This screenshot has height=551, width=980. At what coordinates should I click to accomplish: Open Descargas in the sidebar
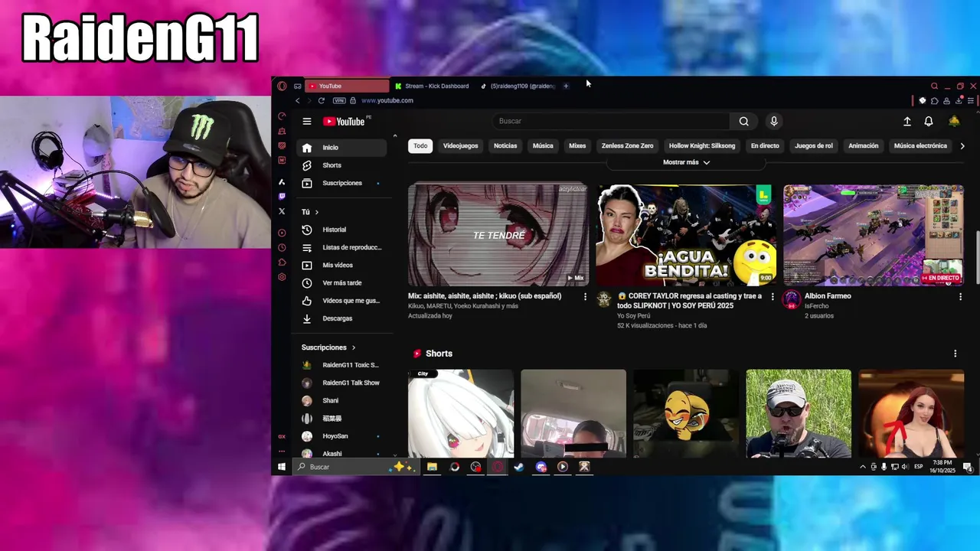coord(342,318)
